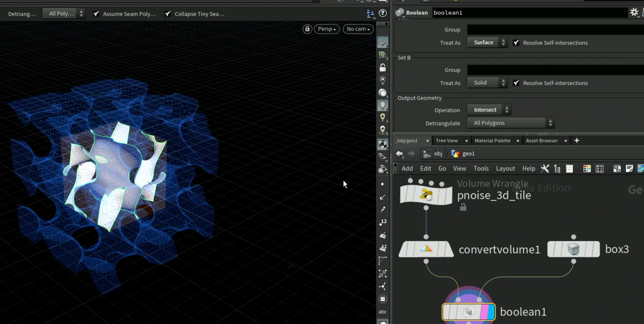Open the Layout menu
Image resolution: width=644 pixels, height=324 pixels.
pos(505,169)
